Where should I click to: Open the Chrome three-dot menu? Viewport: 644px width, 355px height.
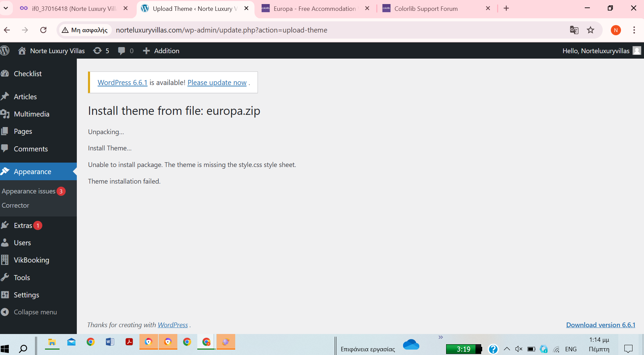click(634, 30)
